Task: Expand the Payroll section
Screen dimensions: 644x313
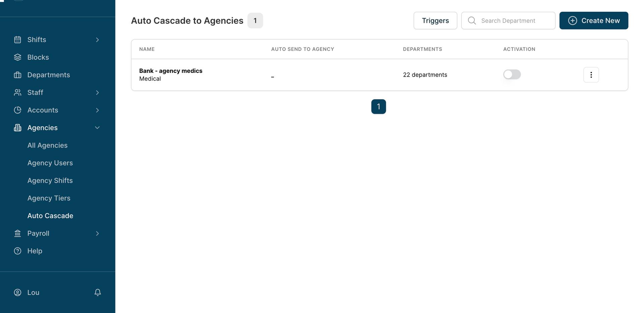Action: tap(97, 233)
